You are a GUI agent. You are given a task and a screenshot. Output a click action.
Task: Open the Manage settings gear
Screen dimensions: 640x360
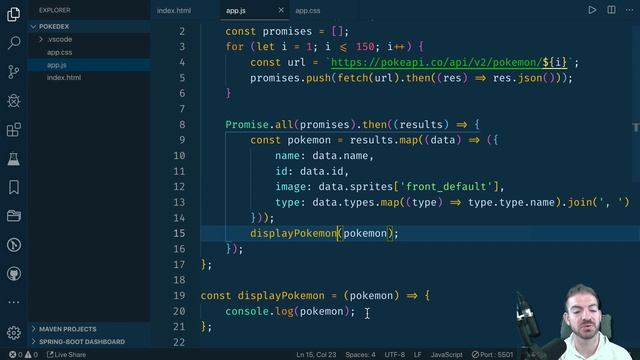pos(14,333)
